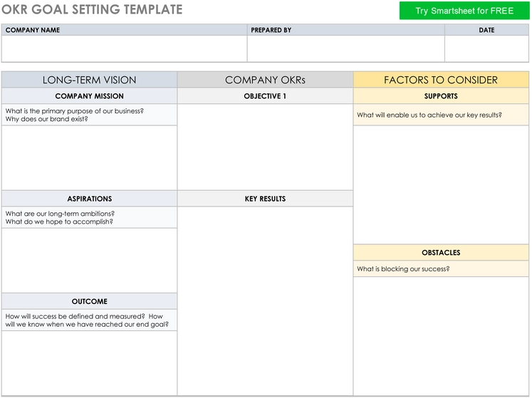Select the OKR GOAL SETTING TEMPLATE title
The width and height of the screenshot is (532, 398).
(x=92, y=9)
